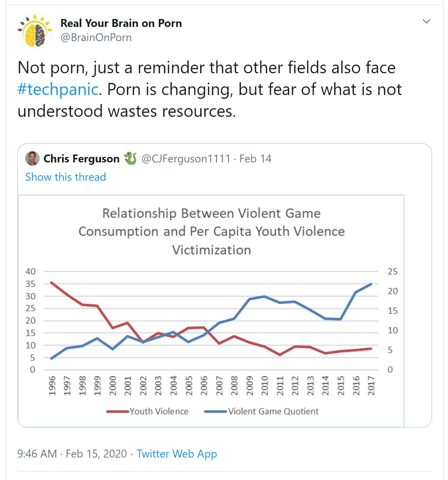Open the Feb 14 quoted tweet date
448x480 pixels.
point(255,159)
